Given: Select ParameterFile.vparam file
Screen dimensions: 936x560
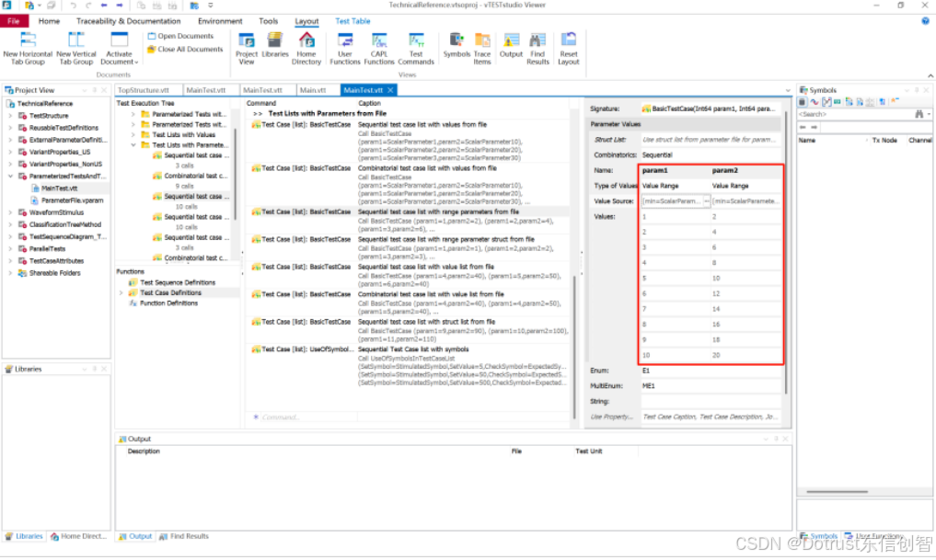Looking at the screenshot, I should 72,200.
